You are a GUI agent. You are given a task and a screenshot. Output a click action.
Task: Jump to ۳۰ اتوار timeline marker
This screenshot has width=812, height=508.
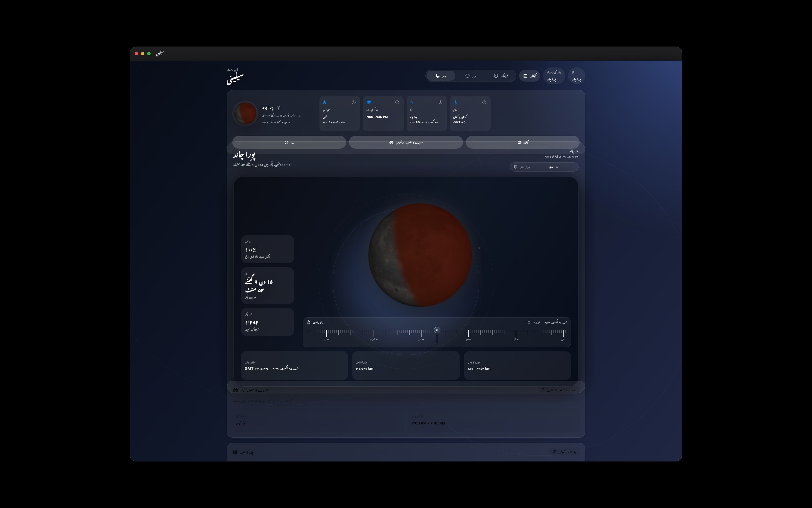516,340
